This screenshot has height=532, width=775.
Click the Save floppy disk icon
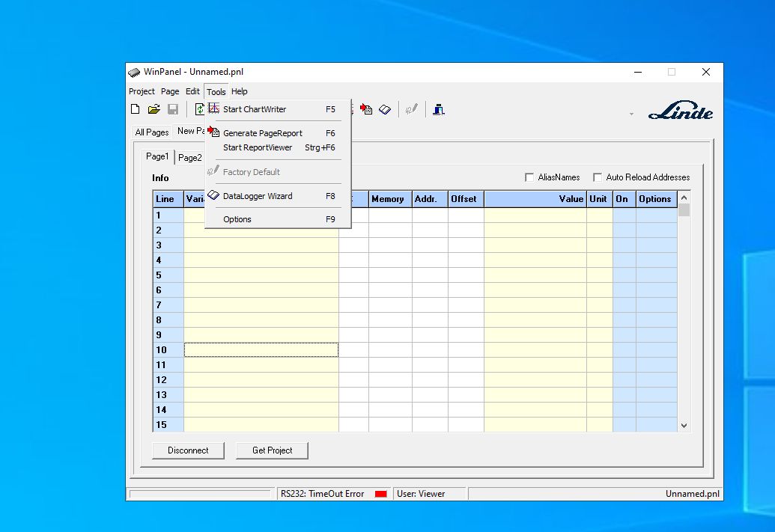coord(172,109)
